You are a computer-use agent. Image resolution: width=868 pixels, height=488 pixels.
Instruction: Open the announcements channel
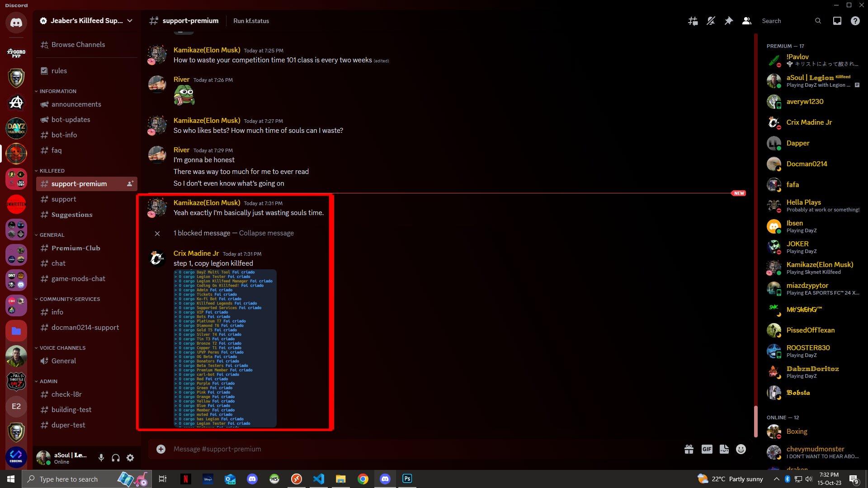[87, 104]
